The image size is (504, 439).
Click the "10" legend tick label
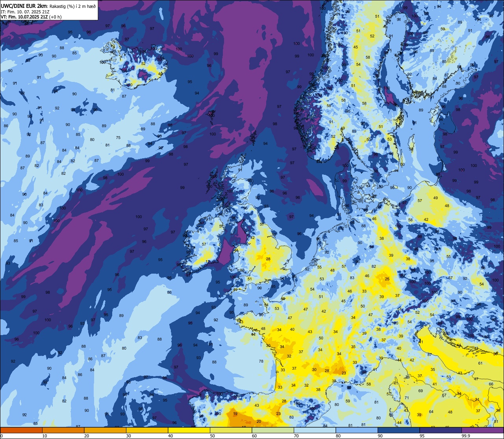pyautogui.click(x=44, y=436)
